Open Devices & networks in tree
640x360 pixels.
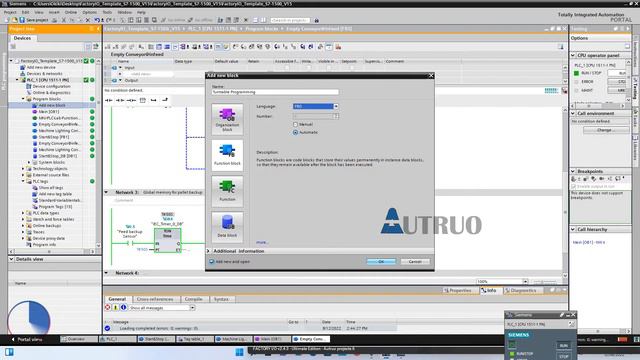[44, 74]
